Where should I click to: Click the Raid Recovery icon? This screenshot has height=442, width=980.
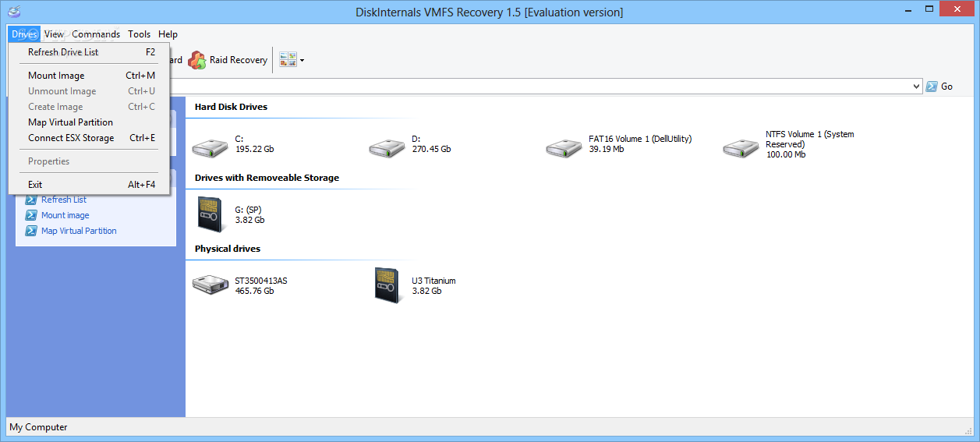click(197, 60)
